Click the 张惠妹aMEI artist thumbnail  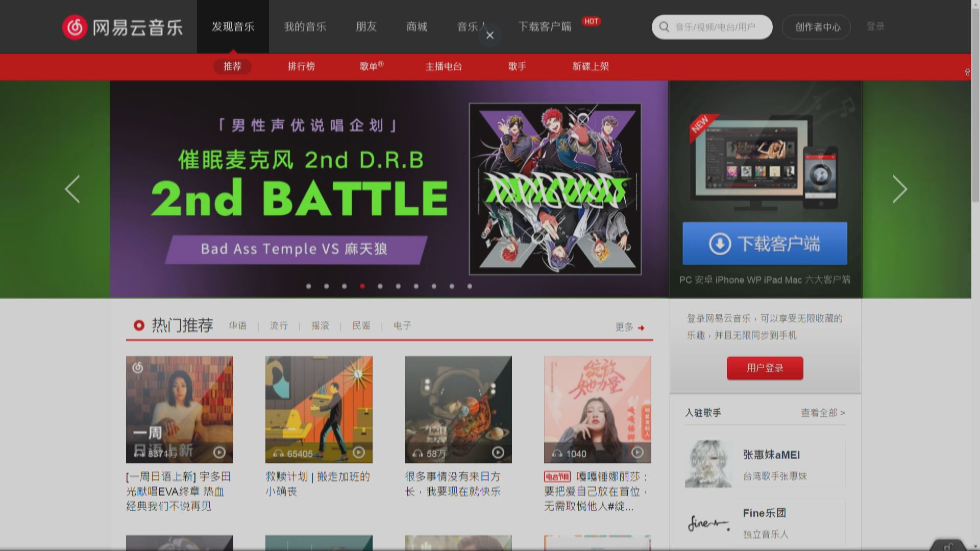click(708, 463)
